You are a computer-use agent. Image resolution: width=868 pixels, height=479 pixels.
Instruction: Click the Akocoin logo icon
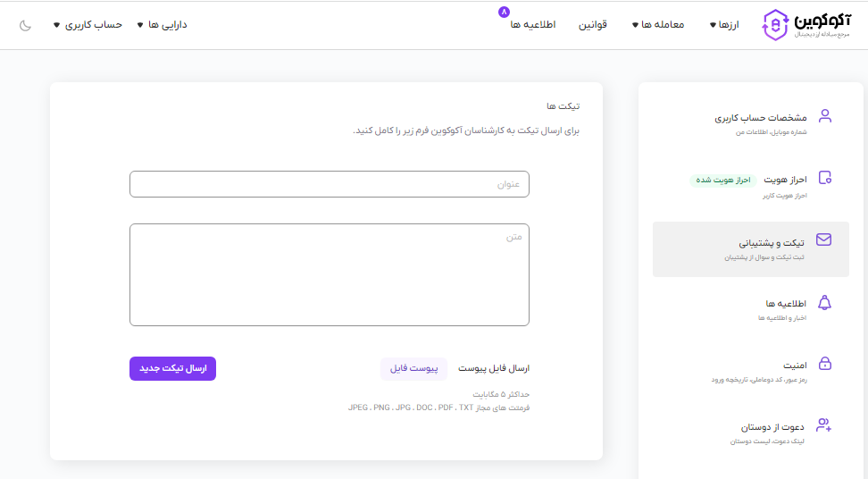776,24
